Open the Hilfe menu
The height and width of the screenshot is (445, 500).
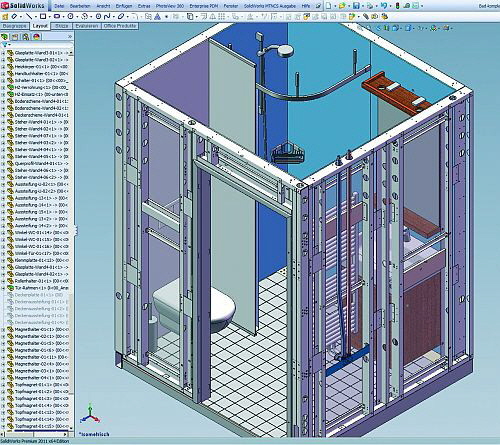(306, 6)
